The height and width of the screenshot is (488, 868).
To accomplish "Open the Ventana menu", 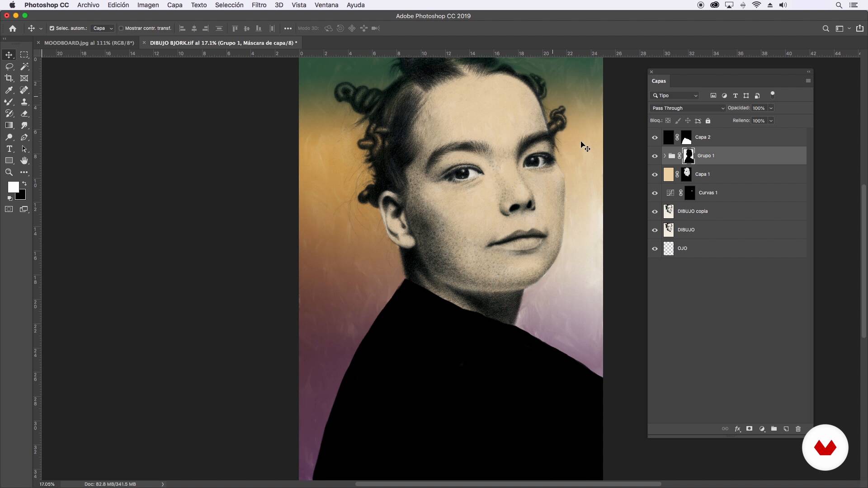I will click(326, 5).
